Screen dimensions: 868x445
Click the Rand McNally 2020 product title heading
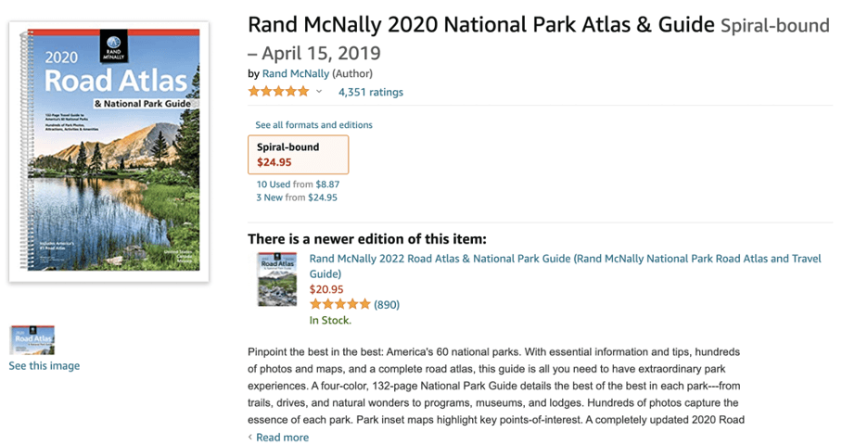(481, 25)
